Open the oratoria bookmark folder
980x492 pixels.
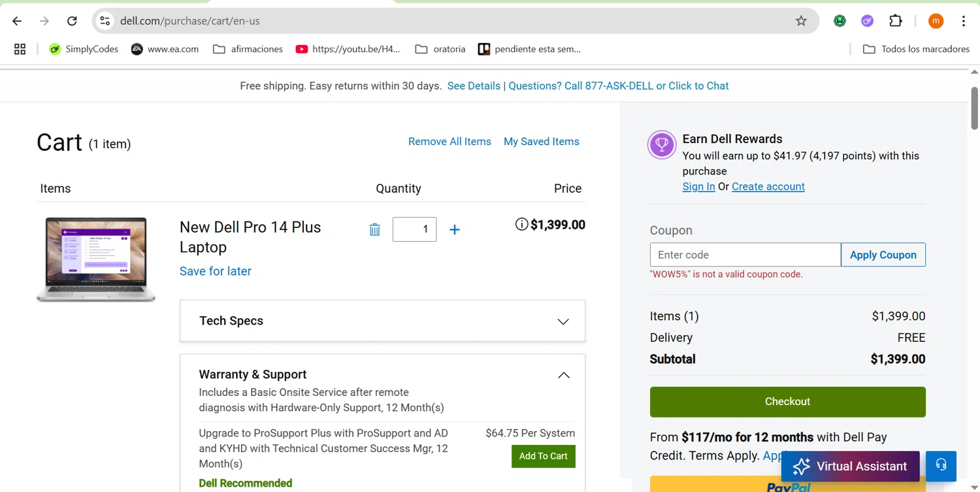click(x=440, y=49)
